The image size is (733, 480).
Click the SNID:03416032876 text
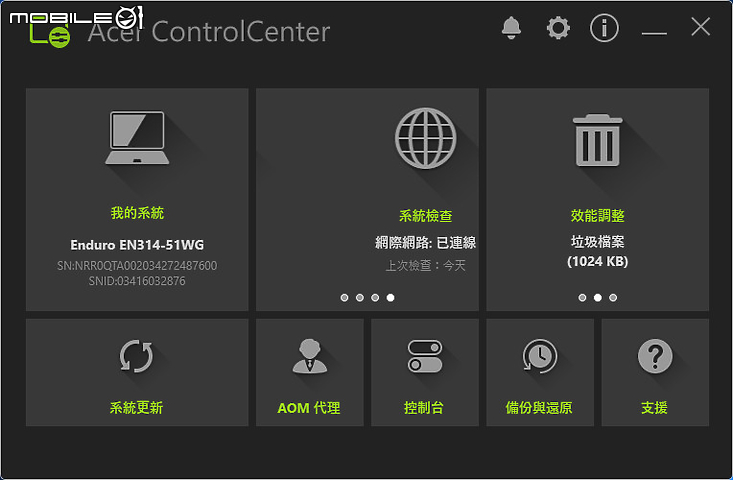click(x=137, y=281)
